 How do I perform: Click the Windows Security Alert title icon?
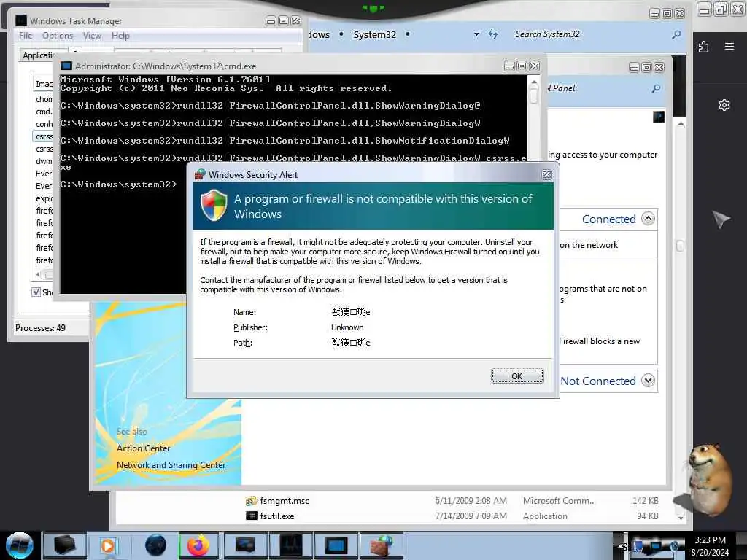pos(200,174)
